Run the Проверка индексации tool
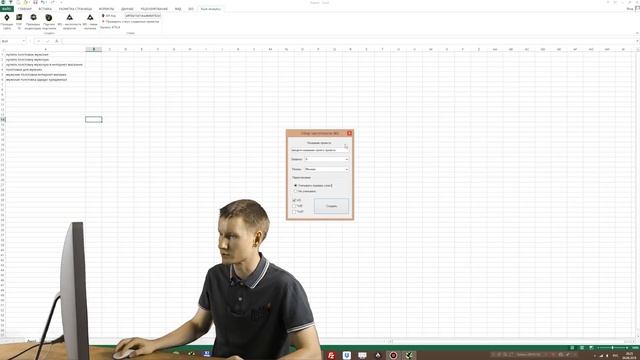 point(33,21)
